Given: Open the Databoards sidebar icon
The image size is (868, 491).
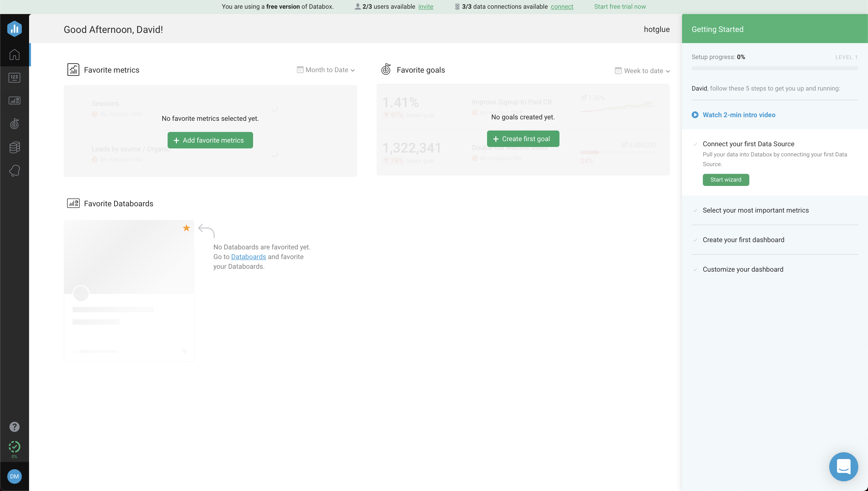Looking at the screenshot, I should 15,100.
